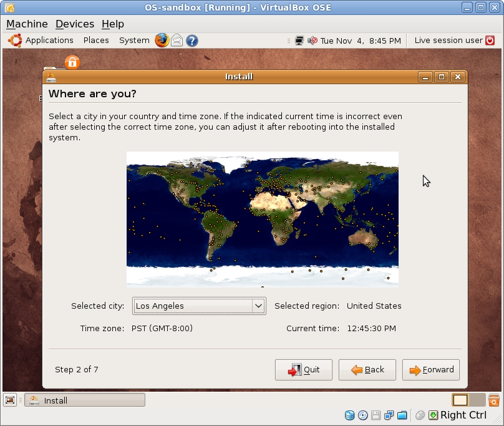Screen dimensions: 504x426
Task: Click the VirtualBox CD/DVD status icon
Action: point(363,415)
